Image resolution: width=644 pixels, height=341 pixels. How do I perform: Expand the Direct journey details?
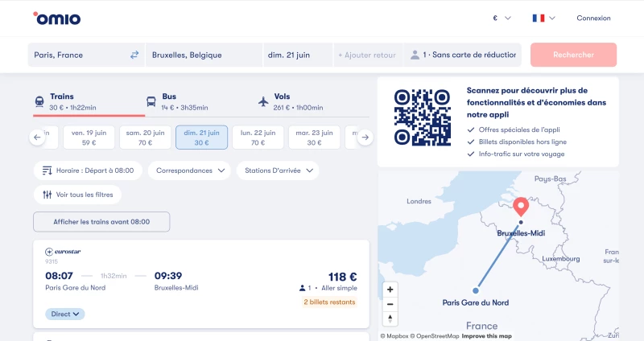(65, 314)
